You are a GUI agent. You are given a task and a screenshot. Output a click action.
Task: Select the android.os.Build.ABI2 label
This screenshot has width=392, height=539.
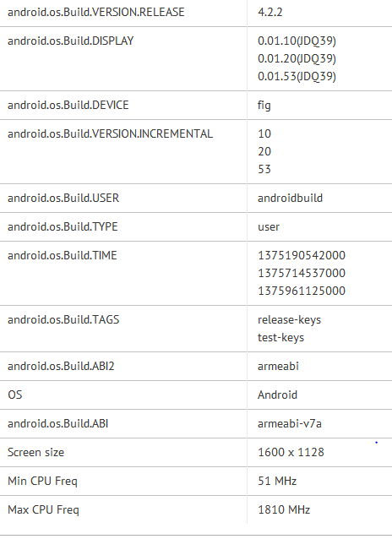(x=61, y=366)
